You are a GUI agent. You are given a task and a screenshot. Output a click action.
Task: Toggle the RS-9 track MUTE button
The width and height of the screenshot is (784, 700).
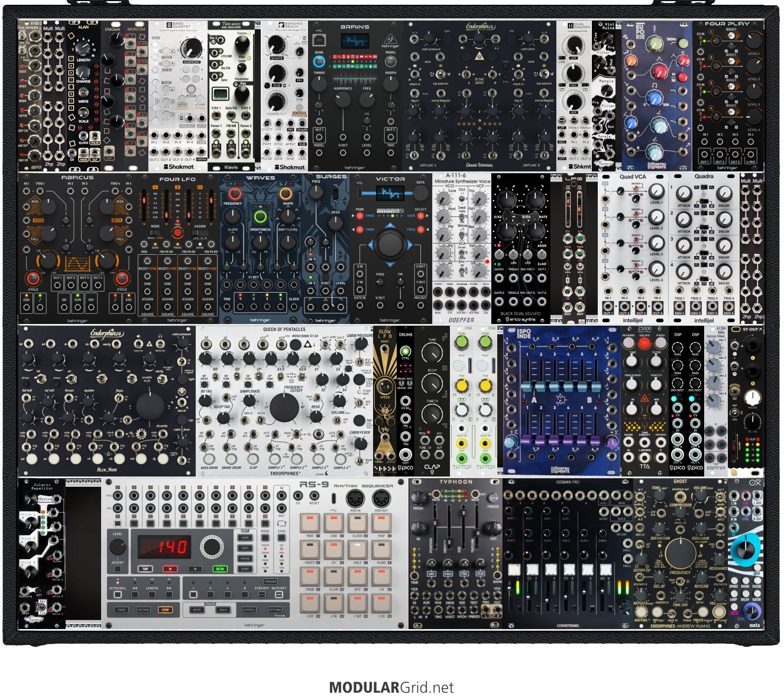pyautogui.click(x=197, y=610)
